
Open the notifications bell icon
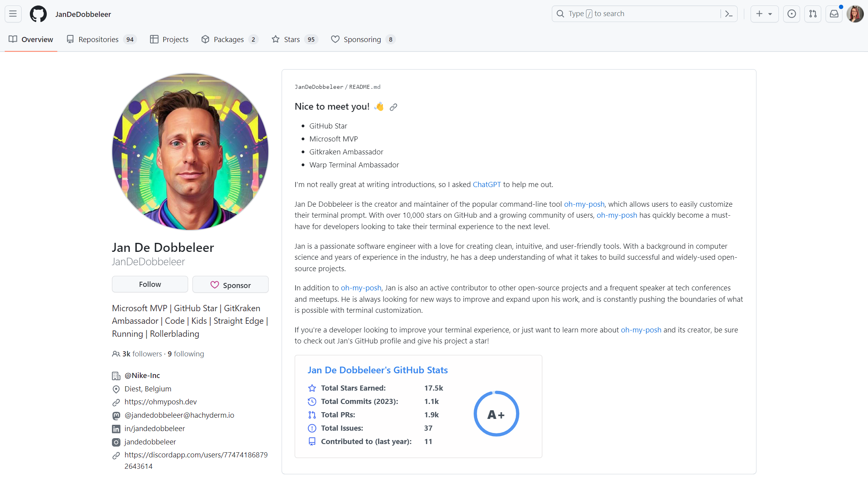pos(834,14)
